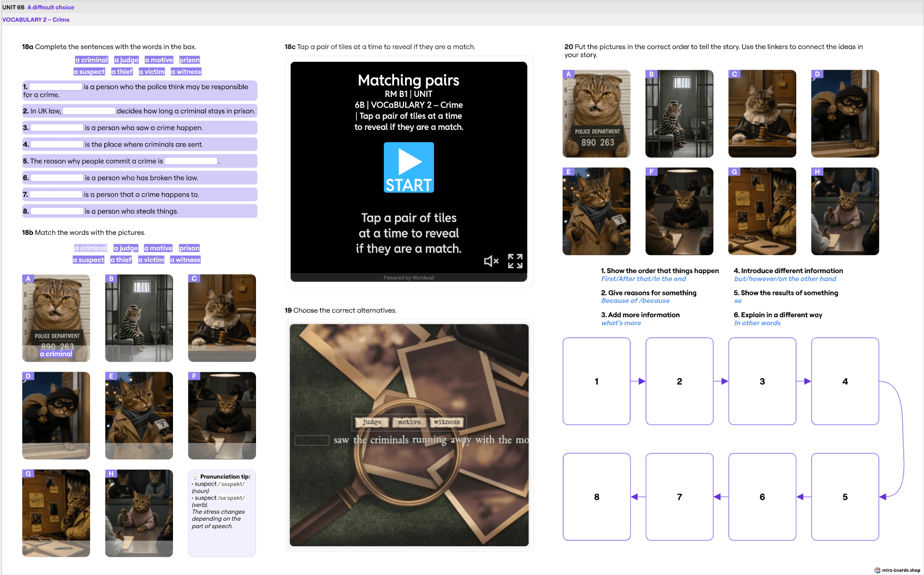Select exercise 20 picture A mugshot

[596, 113]
